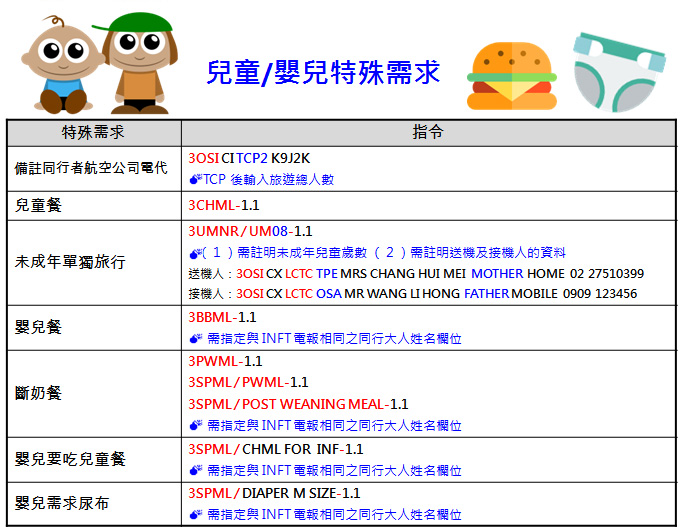
Task: Select the '嬰兒要吃兒童餐' row label
Action: tap(70, 460)
